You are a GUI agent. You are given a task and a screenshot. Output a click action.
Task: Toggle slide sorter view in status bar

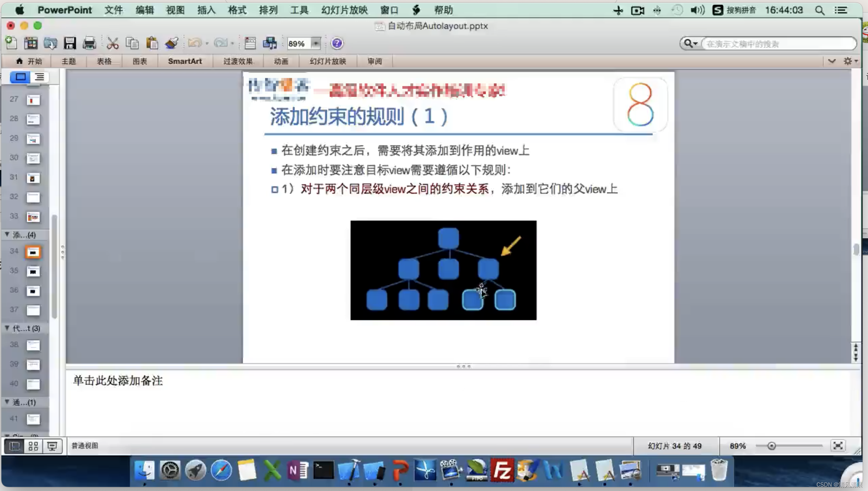click(33, 446)
